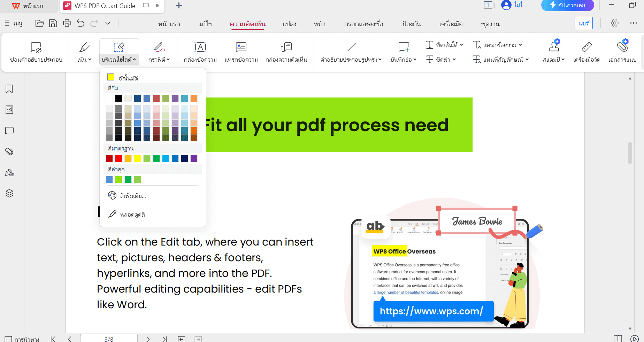The image size is (644, 342).
Task: Select the WPS PDF Q...art Guide document tab
Action: tap(112, 6)
